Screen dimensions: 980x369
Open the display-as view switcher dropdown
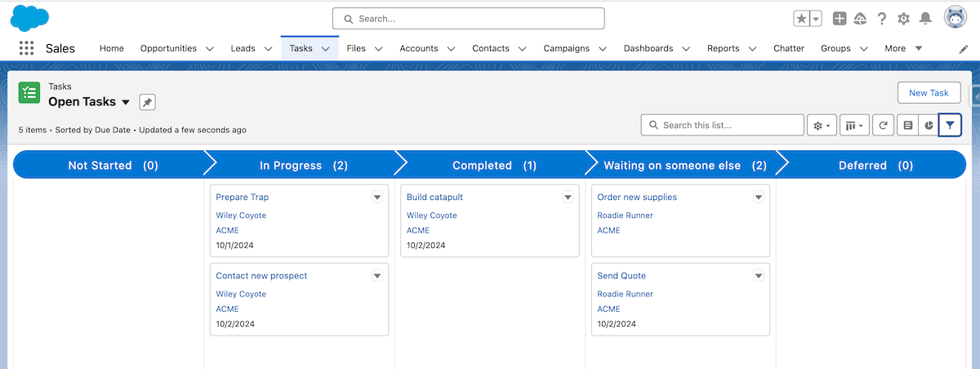tap(854, 125)
